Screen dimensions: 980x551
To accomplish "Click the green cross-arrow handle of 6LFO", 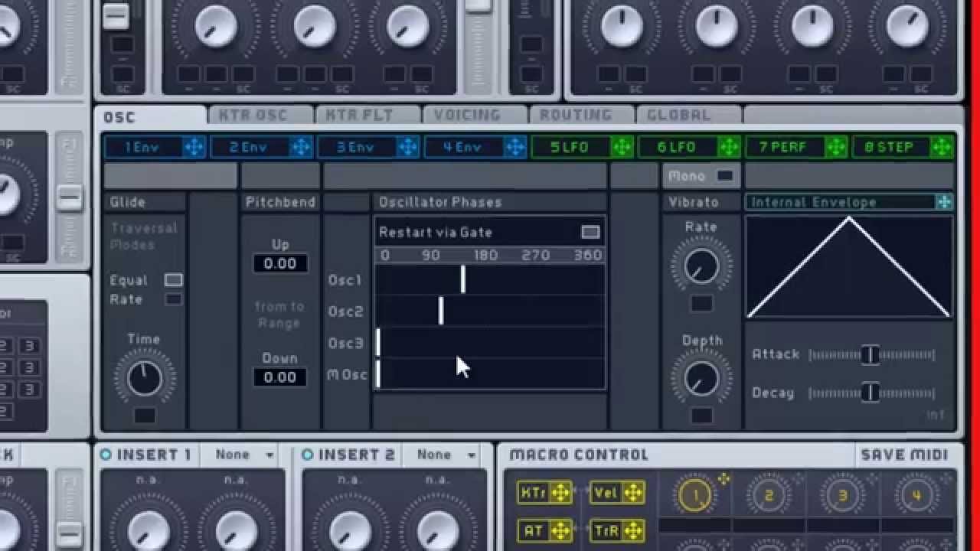I will pyautogui.click(x=729, y=147).
